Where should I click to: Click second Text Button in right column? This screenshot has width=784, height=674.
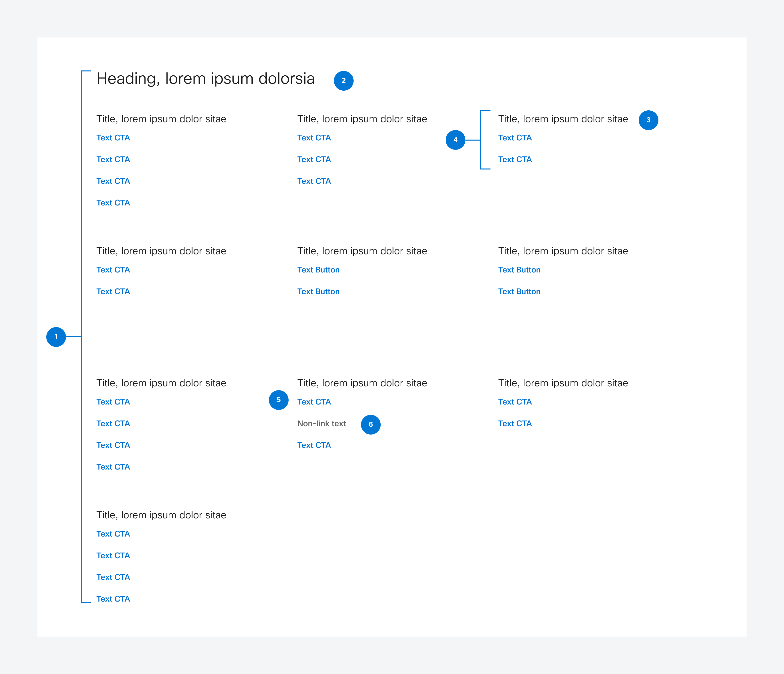click(x=519, y=292)
